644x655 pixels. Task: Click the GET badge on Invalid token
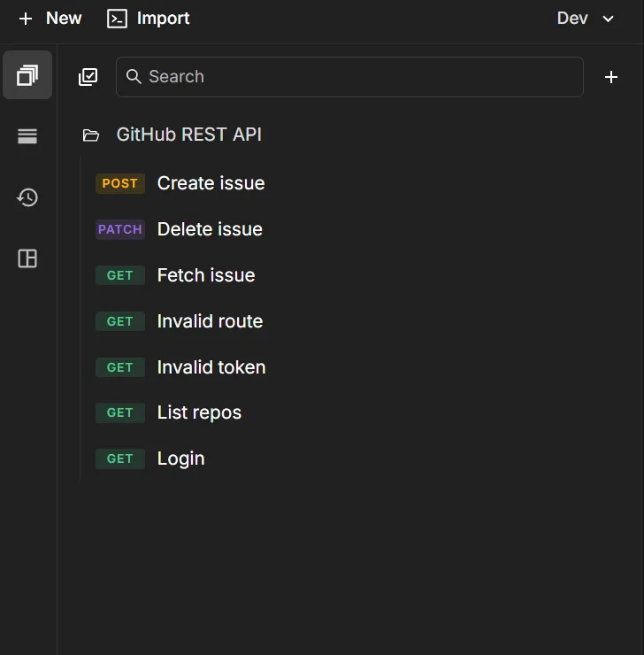click(x=120, y=367)
